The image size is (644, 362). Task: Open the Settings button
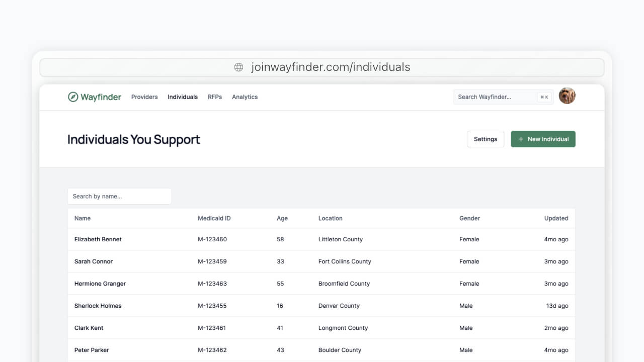tap(485, 139)
